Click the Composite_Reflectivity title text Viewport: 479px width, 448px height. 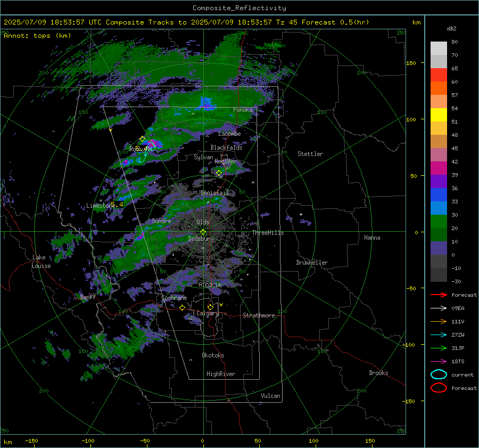(240, 8)
